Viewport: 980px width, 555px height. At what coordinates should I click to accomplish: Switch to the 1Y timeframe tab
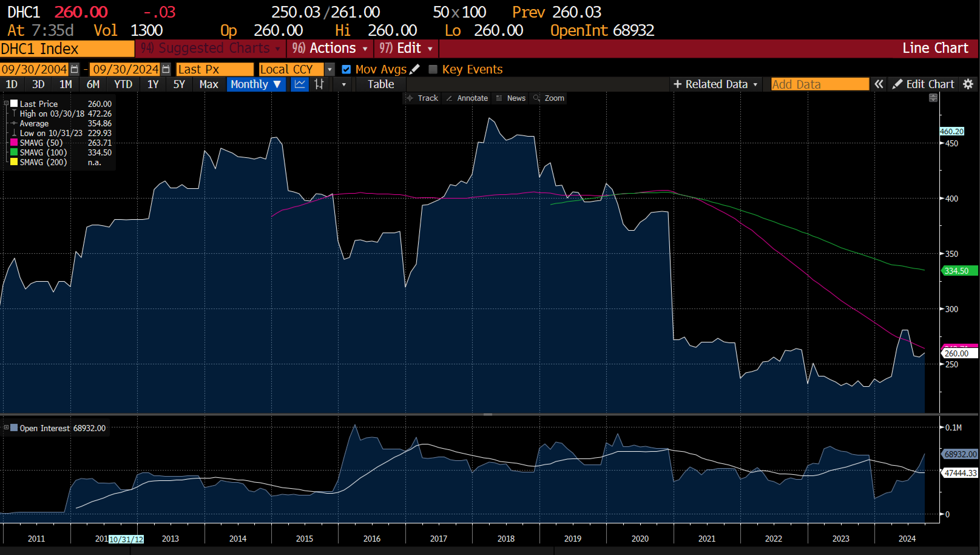pyautogui.click(x=152, y=84)
